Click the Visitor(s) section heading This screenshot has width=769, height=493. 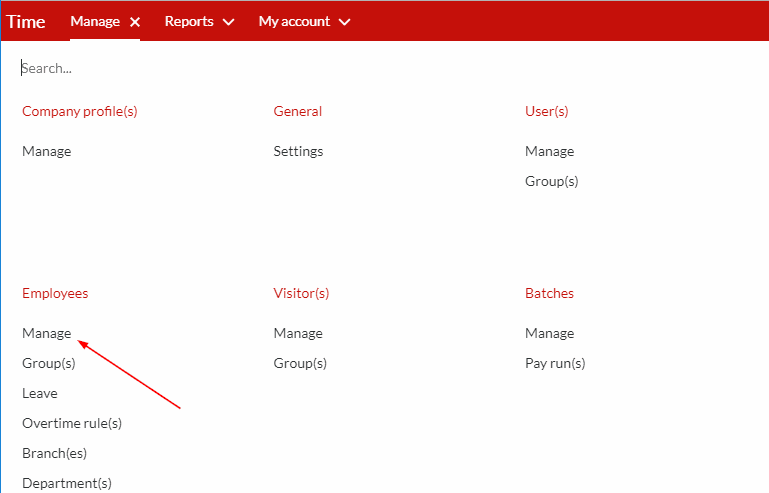301,293
